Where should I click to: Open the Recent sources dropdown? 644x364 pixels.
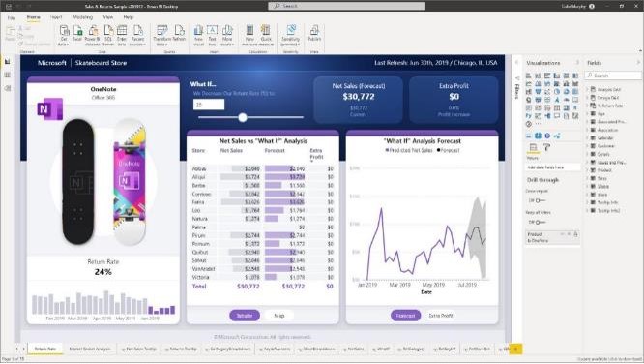(137, 36)
